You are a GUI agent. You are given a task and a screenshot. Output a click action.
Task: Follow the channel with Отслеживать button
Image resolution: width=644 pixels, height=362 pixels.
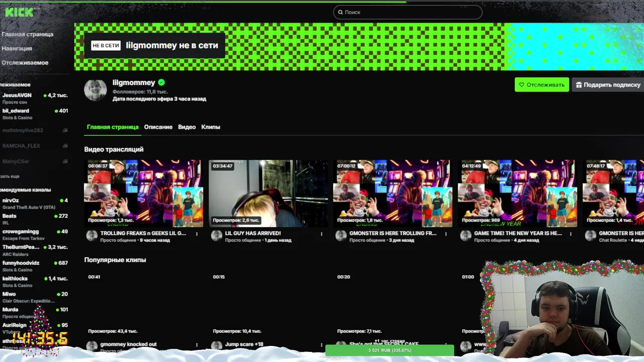(542, 84)
